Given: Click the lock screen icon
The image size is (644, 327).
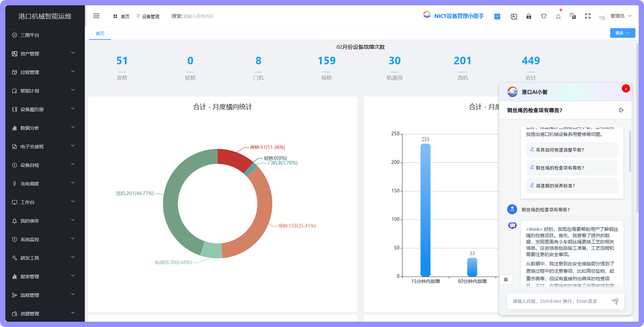Looking at the screenshot, I should 529,16.
